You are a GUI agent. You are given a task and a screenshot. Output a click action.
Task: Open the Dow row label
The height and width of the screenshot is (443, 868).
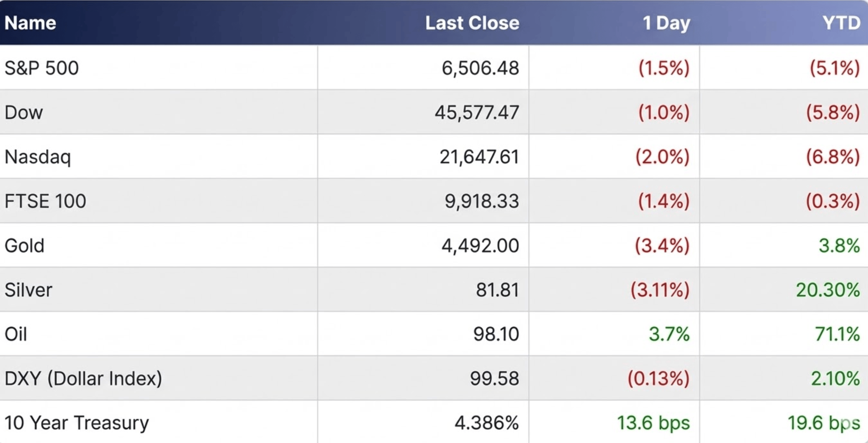click(x=24, y=112)
